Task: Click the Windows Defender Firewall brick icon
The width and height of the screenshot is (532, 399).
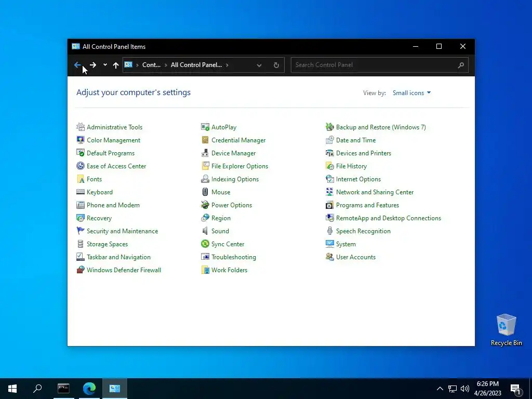Action: [x=81, y=270]
